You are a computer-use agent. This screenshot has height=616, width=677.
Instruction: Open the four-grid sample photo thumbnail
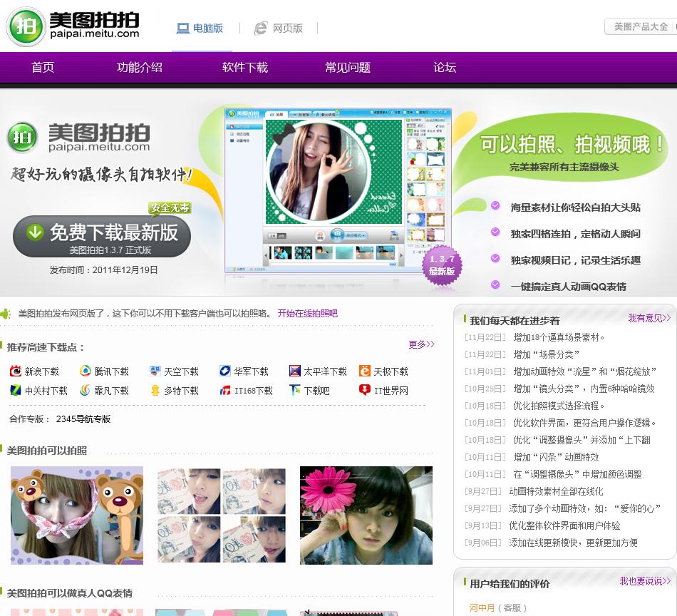pos(222,515)
